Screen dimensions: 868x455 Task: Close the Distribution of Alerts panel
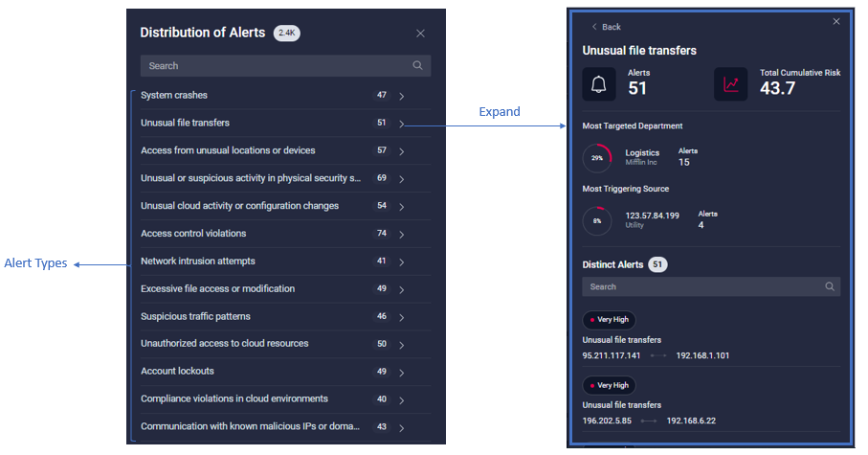click(420, 34)
